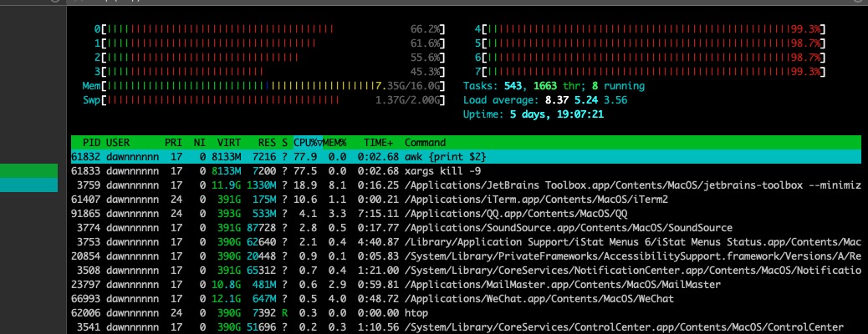
Task: Click the 7:15.11 TIME+ value for QQ
Action: 375,214
